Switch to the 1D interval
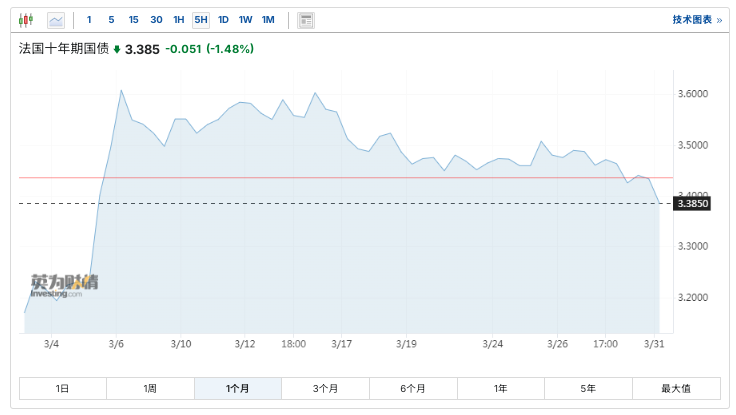736x415 pixels. (x=223, y=20)
